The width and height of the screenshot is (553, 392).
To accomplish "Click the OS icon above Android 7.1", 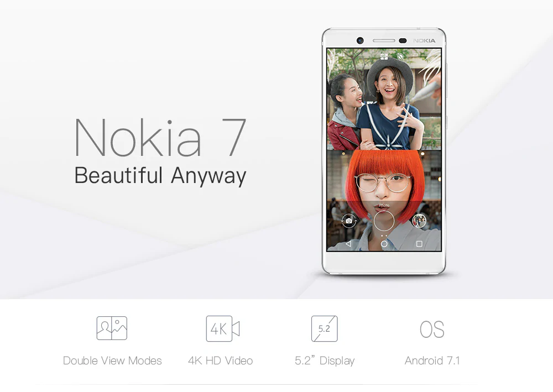I will [432, 330].
